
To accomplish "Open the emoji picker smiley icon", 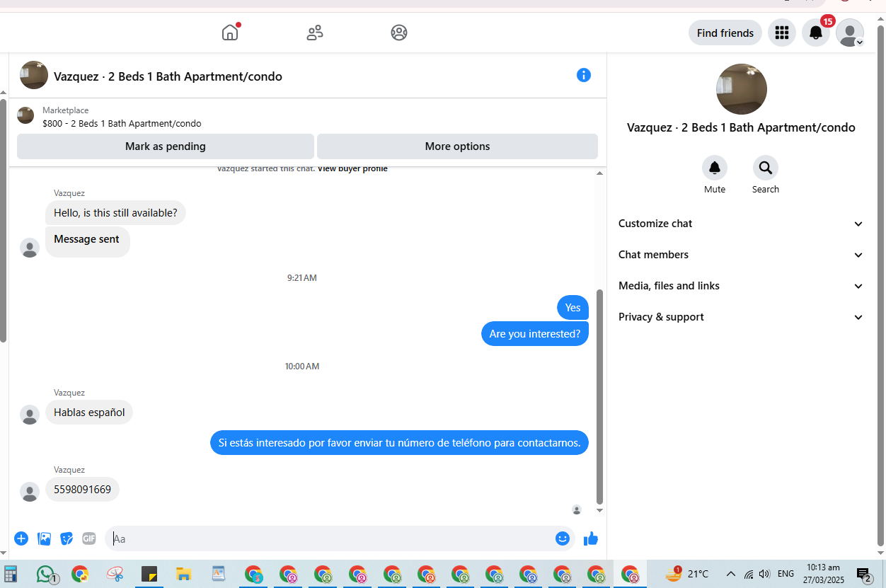I will [563, 538].
